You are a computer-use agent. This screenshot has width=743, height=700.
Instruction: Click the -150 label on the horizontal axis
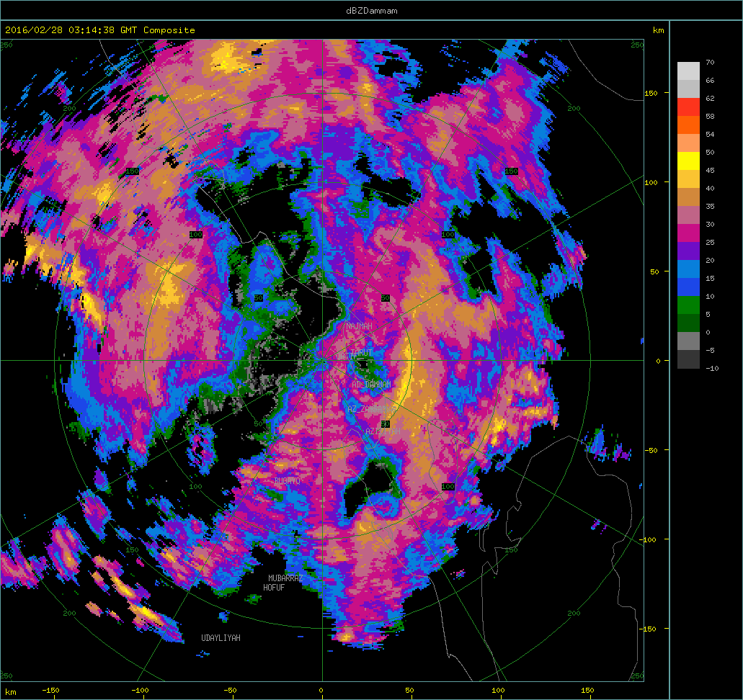click(x=50, y=690)
